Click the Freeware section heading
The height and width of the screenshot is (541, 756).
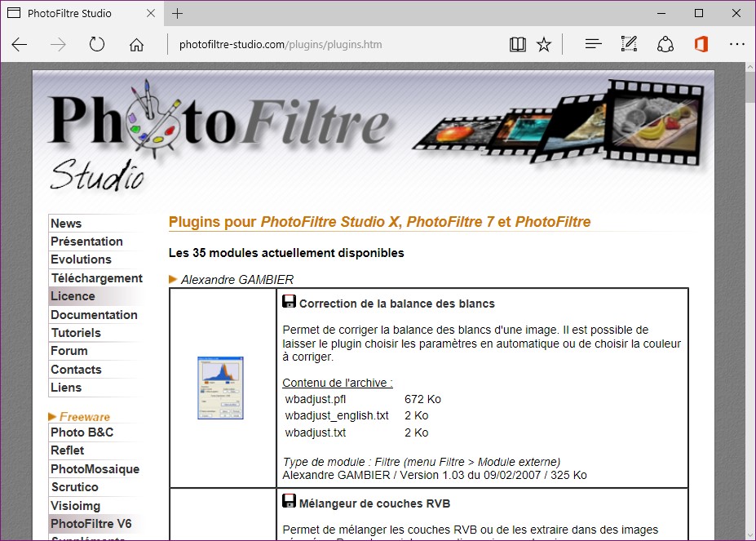(x=84, y=416)
